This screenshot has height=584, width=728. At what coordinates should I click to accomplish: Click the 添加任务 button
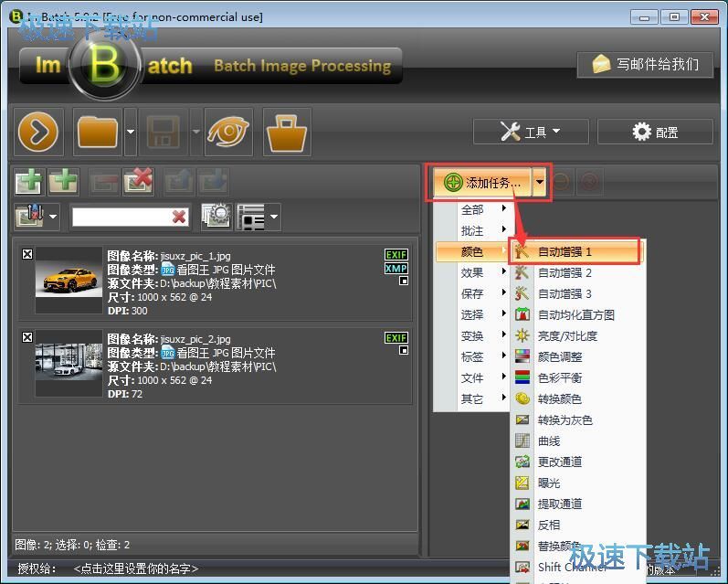pyautogui.click(x=483, y=182)
